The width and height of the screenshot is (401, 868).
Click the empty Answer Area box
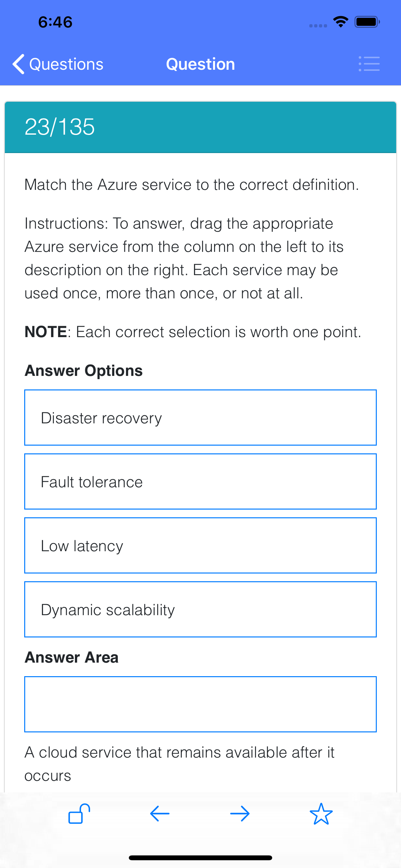(200, 704)
